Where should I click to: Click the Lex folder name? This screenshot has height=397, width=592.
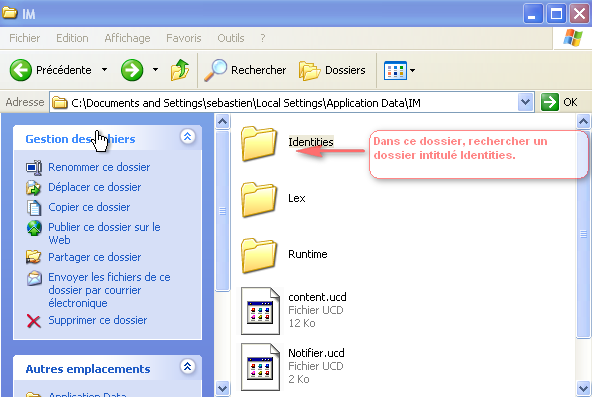pos(296,198)
